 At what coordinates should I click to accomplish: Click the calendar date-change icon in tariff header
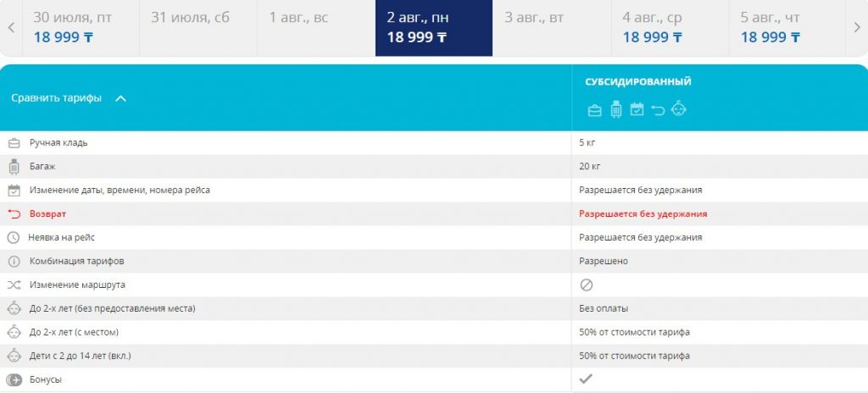[x=637, y=109]
